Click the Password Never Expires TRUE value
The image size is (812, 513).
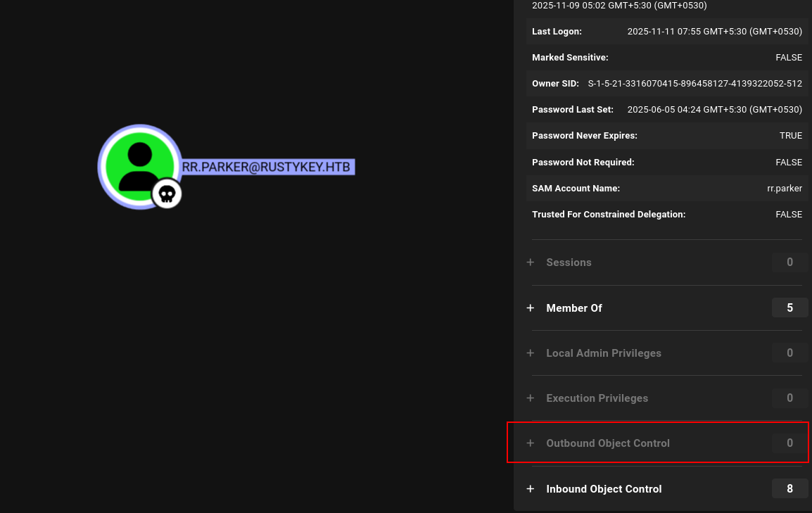coord(790,136)
